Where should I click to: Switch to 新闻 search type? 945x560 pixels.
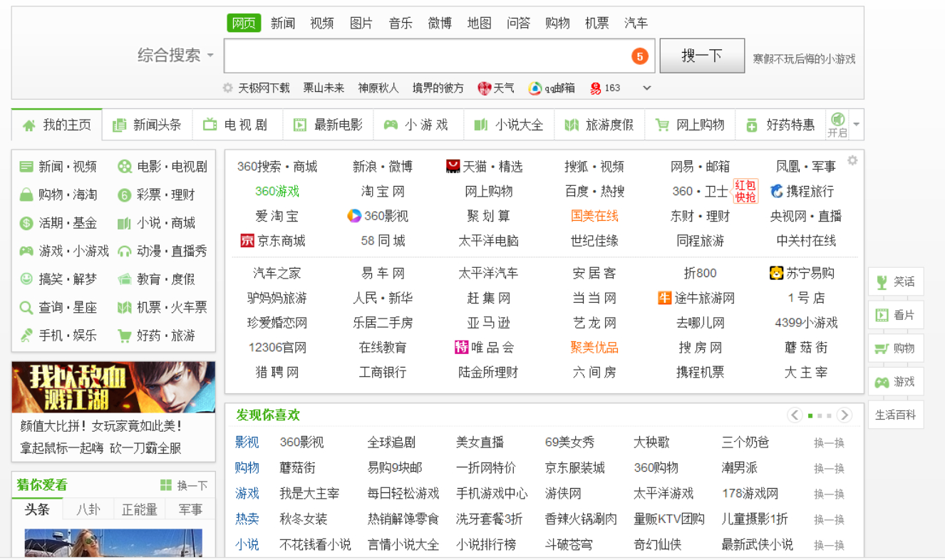pyautogui.click(x=283, y=23)
